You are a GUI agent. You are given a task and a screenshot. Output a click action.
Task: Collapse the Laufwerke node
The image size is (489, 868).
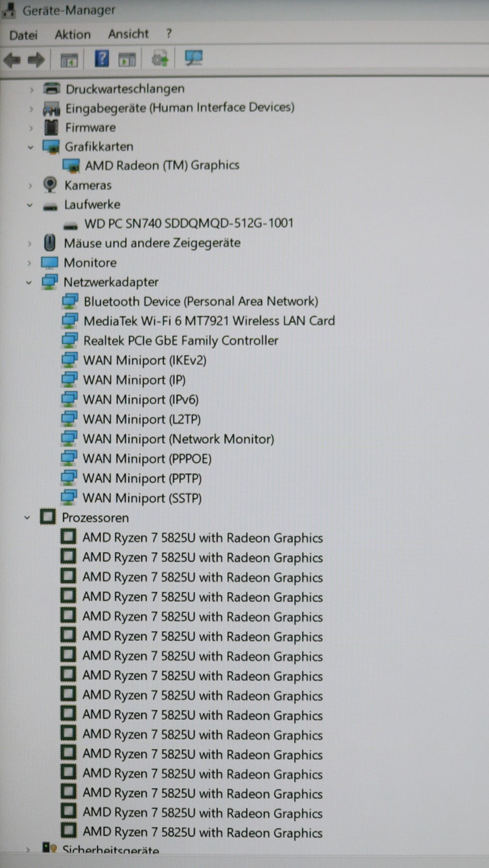[x=30, y=206]
